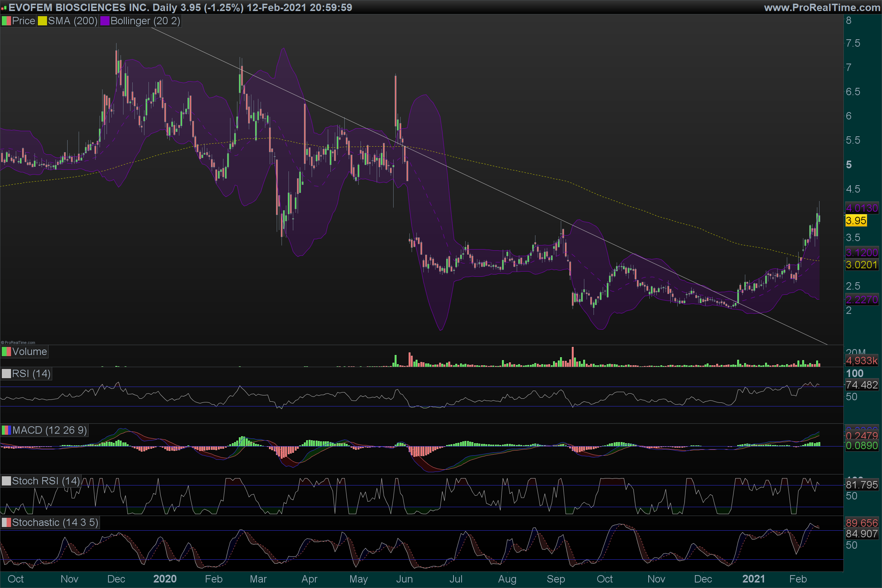Click the MACD (12 26 9) legend icon

click(6, 430)
